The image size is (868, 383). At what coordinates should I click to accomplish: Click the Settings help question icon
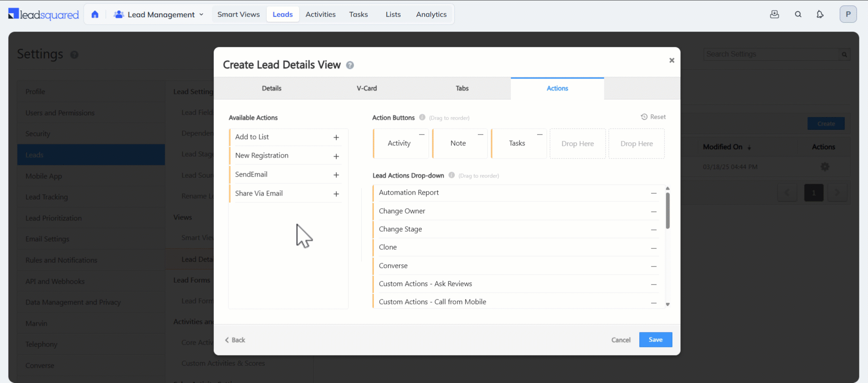point(74,55)
